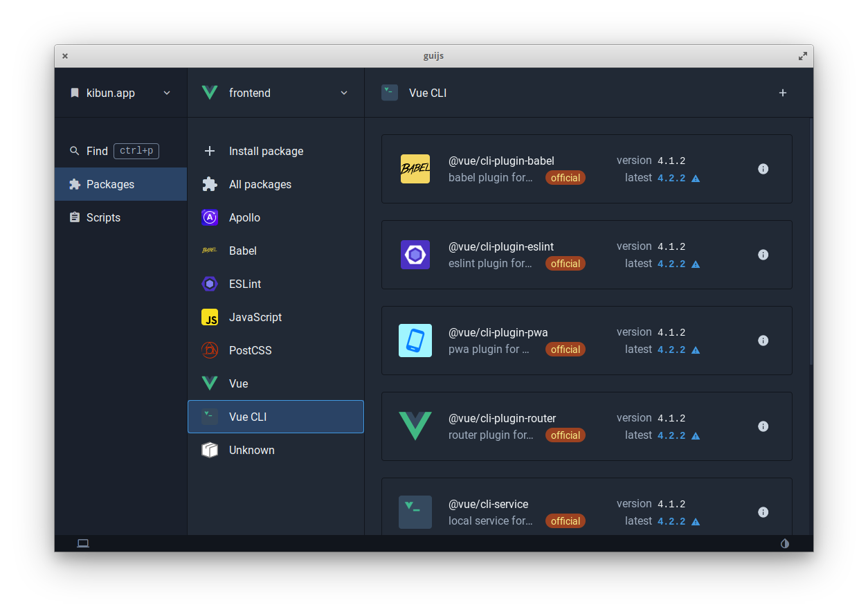Click the Unknown packages category icon
868x616 pixels.
coord(210,450)
